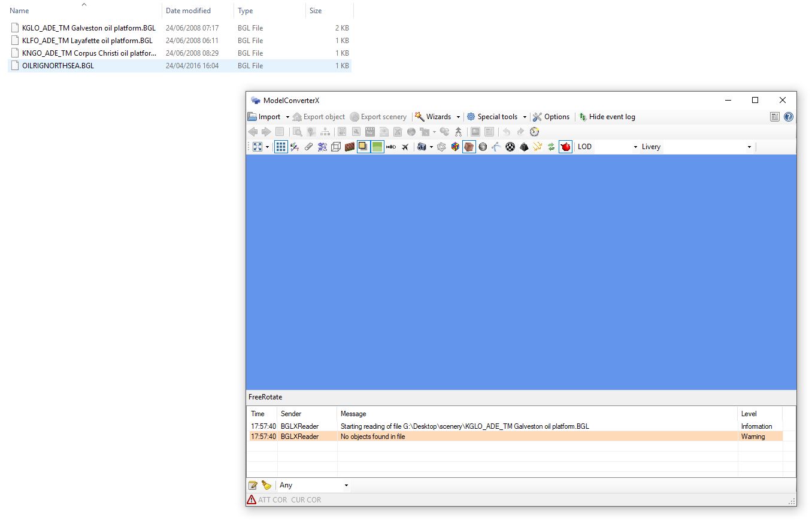Click the properties list icon beside help
The width and height of the screenshot is (812, 521).
(775, 117)
